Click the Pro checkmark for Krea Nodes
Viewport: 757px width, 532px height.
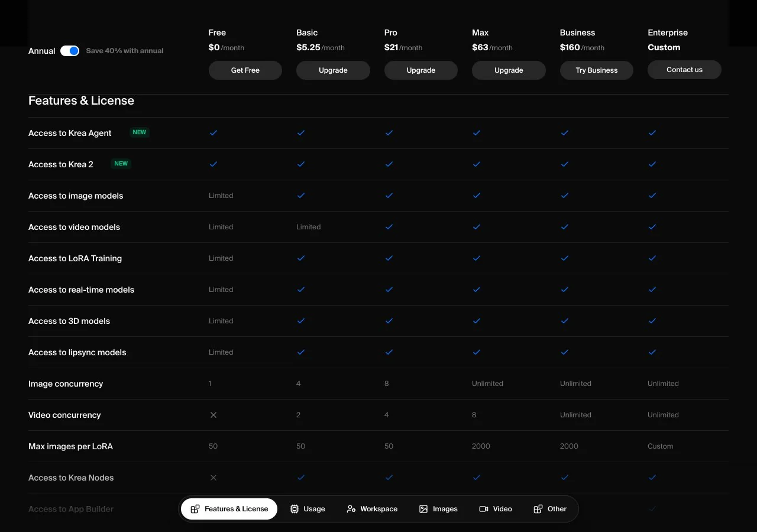[389, 478]
